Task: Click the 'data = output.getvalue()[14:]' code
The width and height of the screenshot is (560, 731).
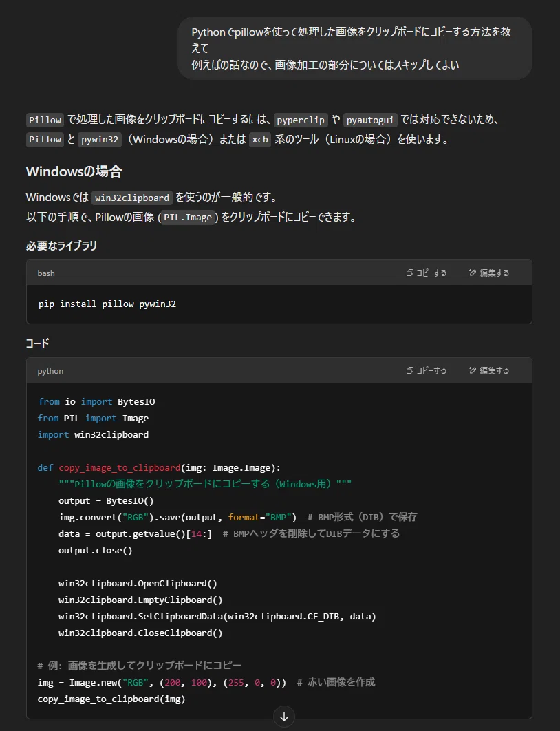Action: click(x=135, y=534)
